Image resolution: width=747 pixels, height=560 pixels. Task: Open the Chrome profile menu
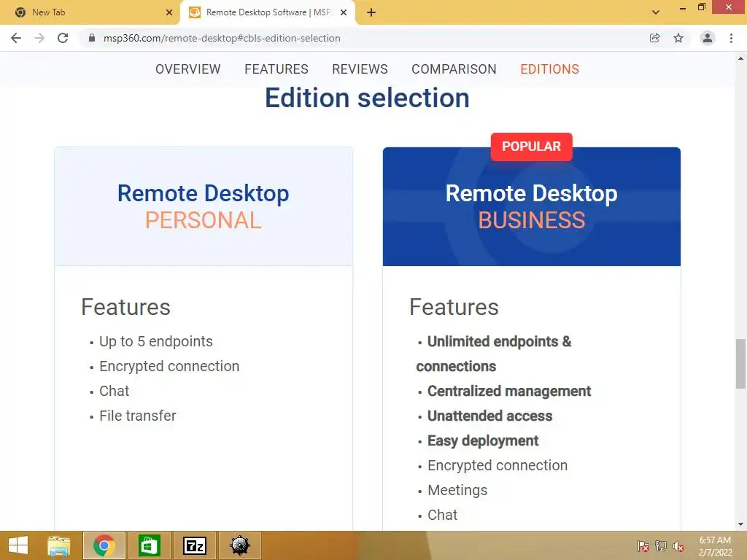[708, 38]
